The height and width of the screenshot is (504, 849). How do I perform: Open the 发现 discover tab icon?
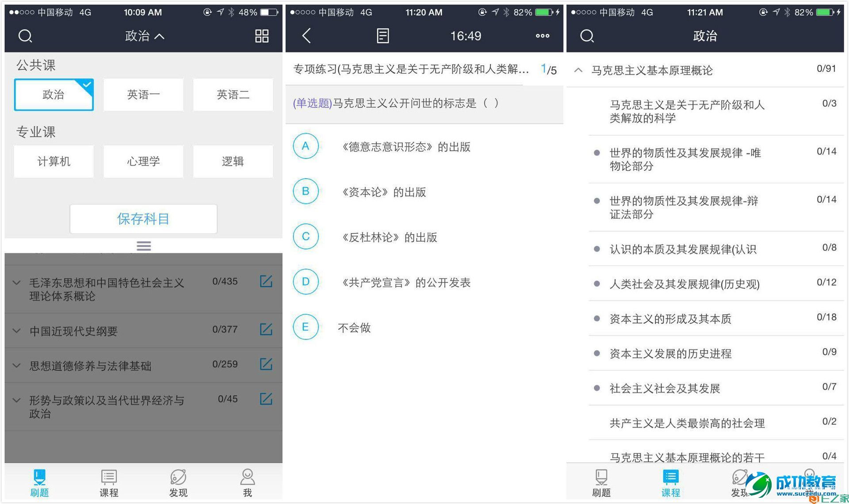(178, 482)
